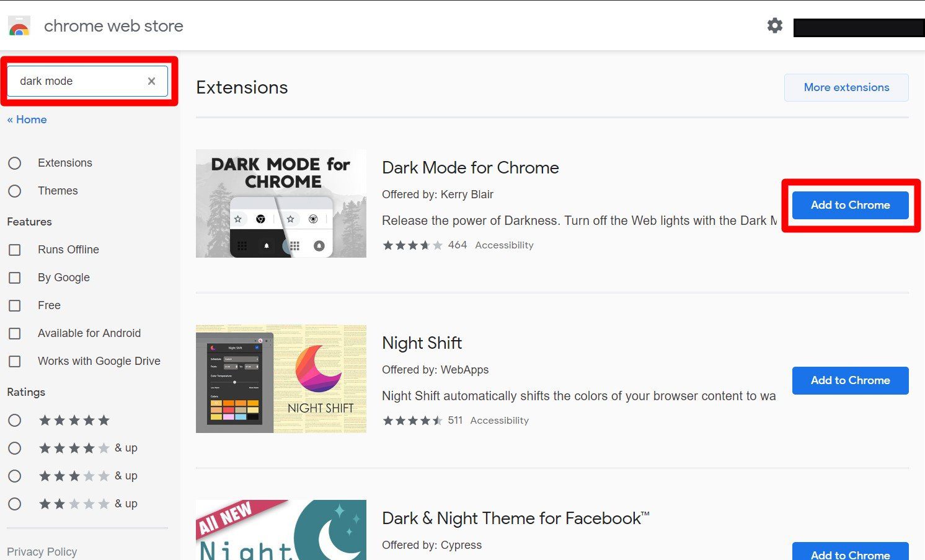
Task: Click the Release the power of Darkness description
Action: (579, 221)
